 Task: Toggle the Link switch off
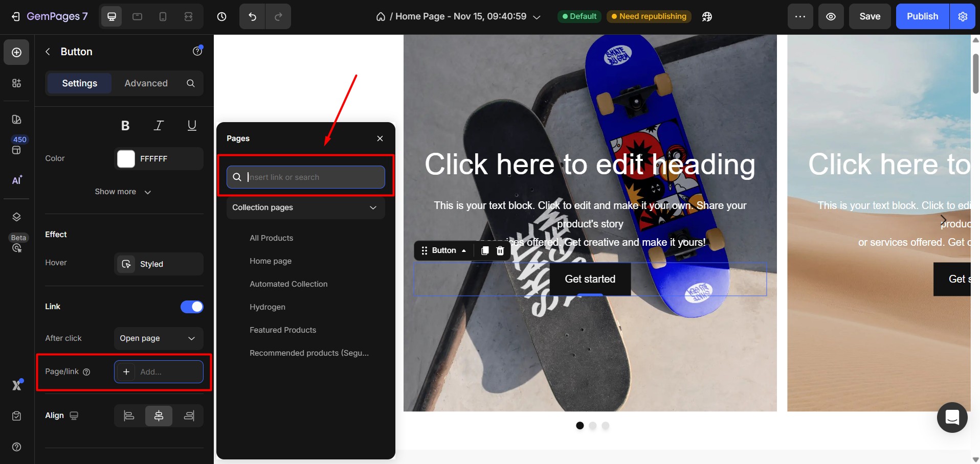click(x=192, y=307)
